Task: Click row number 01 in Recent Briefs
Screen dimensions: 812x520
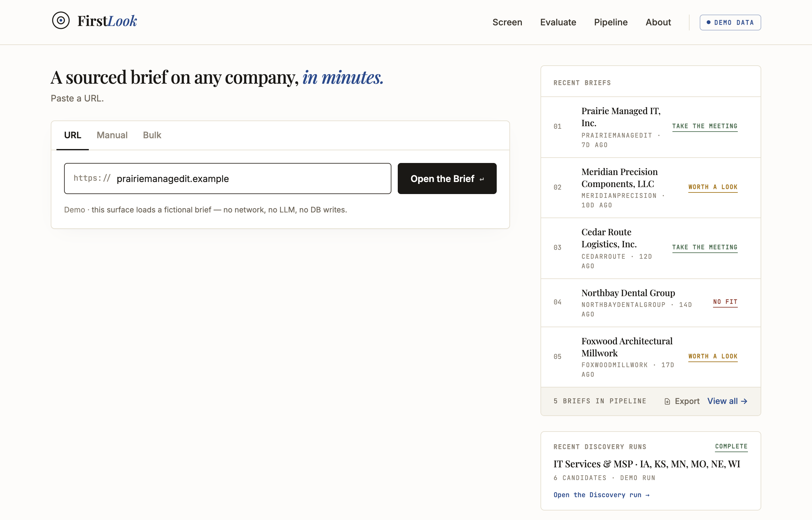Action: (557, 127)
